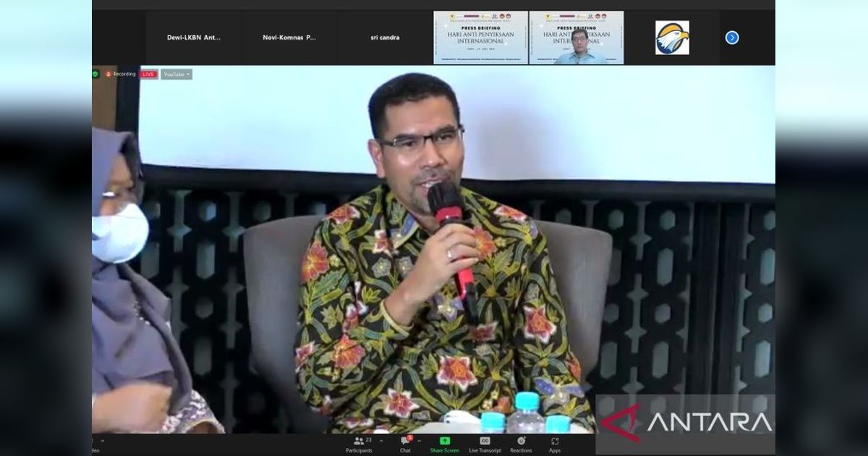Select the eagle logo participant tile
868x456 pixels.
pos(672,38)
